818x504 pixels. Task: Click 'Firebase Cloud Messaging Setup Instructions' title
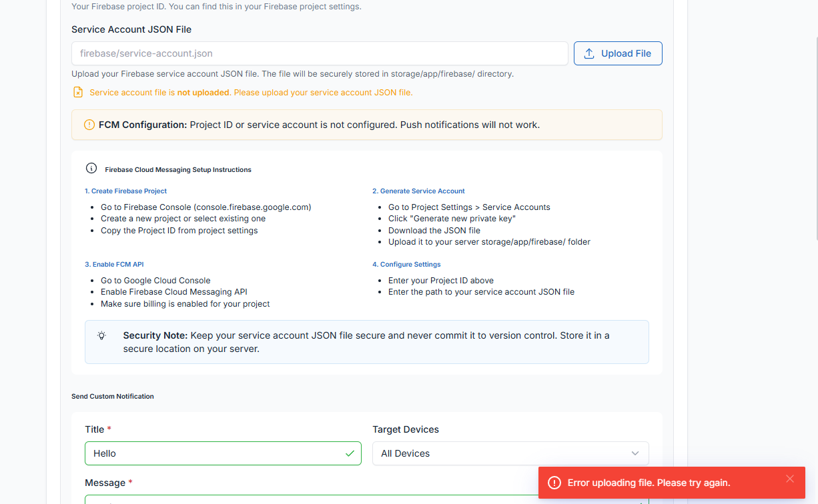tap(178, 169)
